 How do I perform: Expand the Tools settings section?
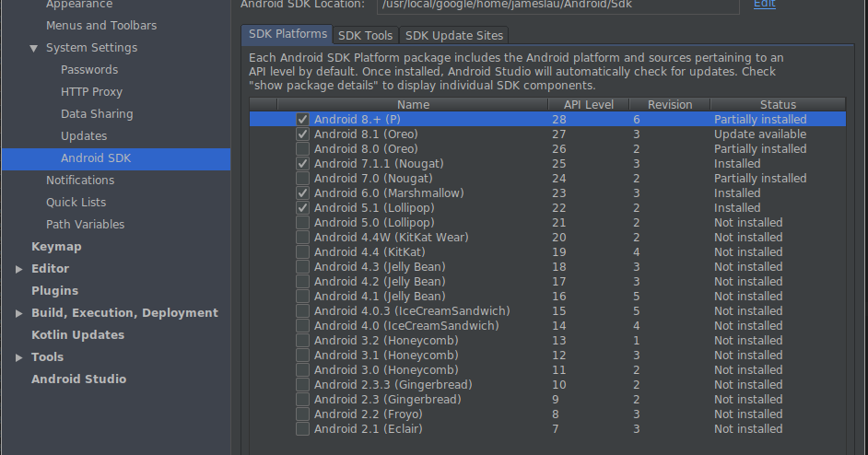coord(19,357)
